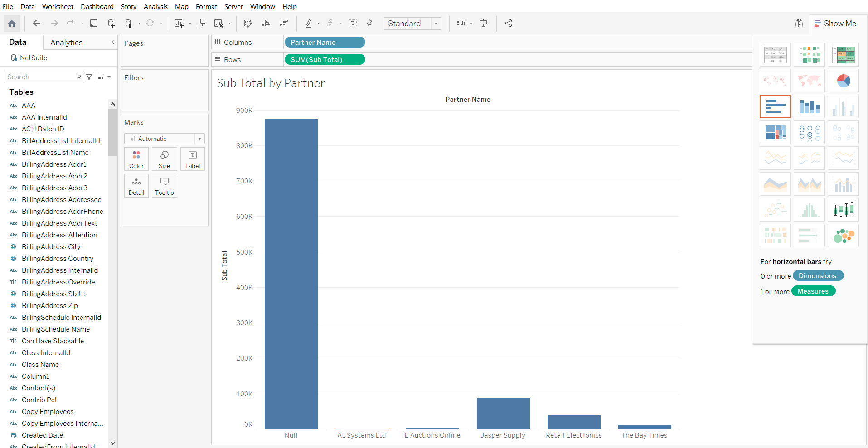
Task: Toggle the Show Me panel
Action: click(835, 24)
